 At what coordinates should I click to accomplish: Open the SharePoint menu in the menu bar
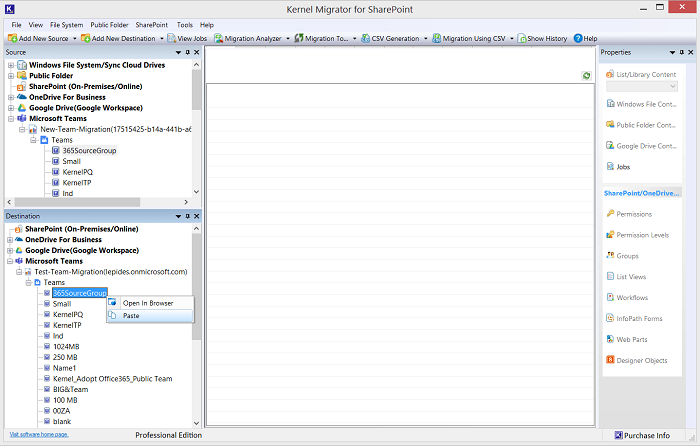click(151, 24)
